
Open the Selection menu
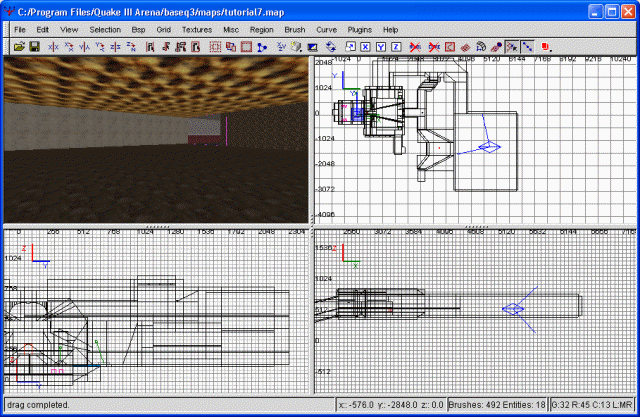pyautogui.click(x=105, y=30)
